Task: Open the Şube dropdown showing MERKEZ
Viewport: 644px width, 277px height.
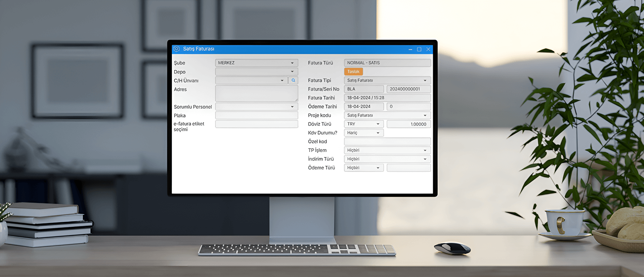Action: (256, 63)
